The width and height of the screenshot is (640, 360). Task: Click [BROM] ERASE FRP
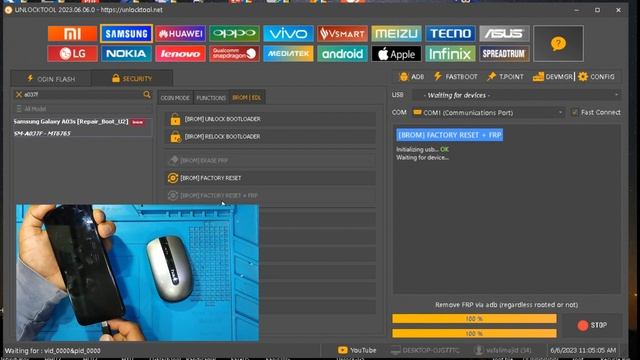pyautogui.click(x=270, y=161)
